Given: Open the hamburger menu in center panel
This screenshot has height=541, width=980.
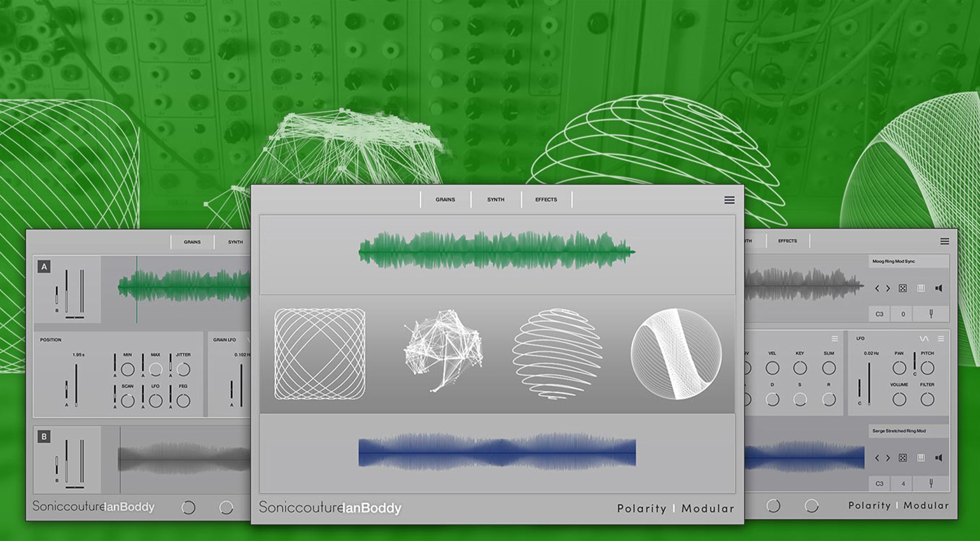Looking at the screenshot, I should [729, 200].
